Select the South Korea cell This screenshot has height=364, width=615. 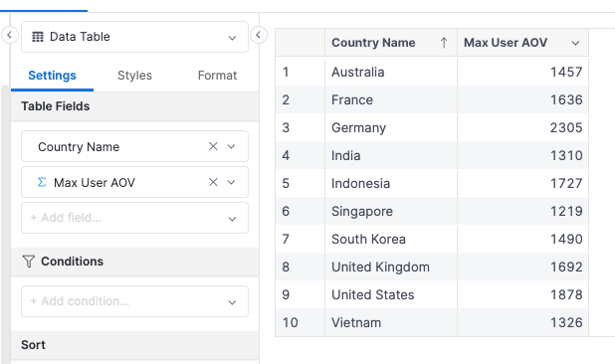point(391,239)
